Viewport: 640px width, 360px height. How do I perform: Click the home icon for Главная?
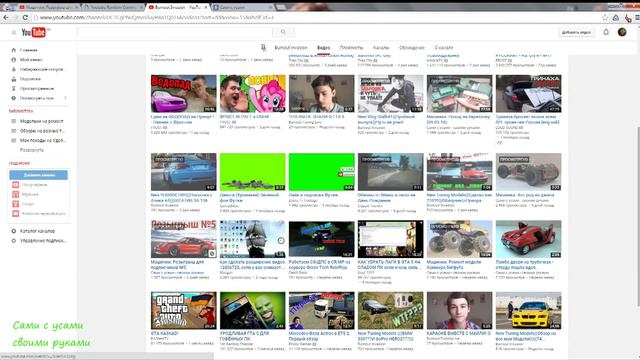(x=13, y=50)
